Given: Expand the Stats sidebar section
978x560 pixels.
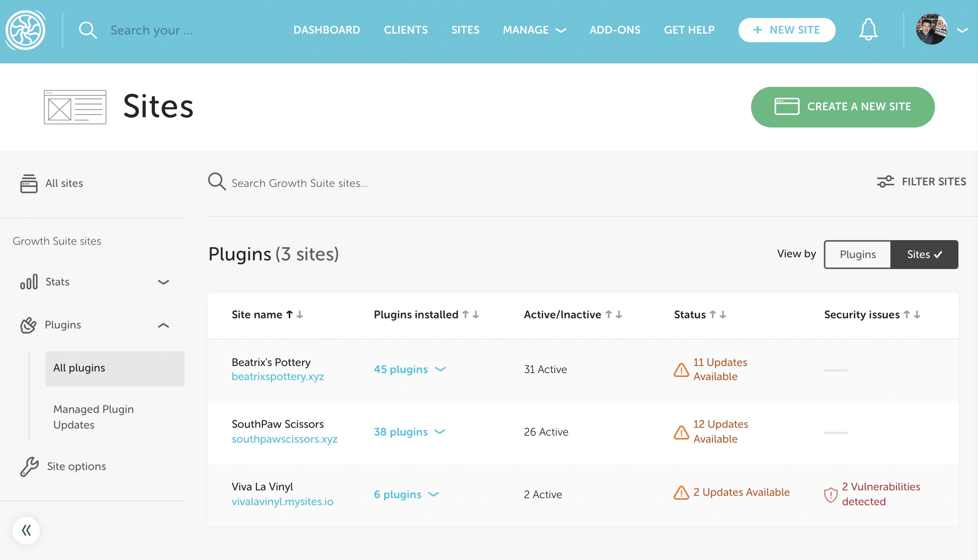Looking at the screenshot, I should pos(163,282).
